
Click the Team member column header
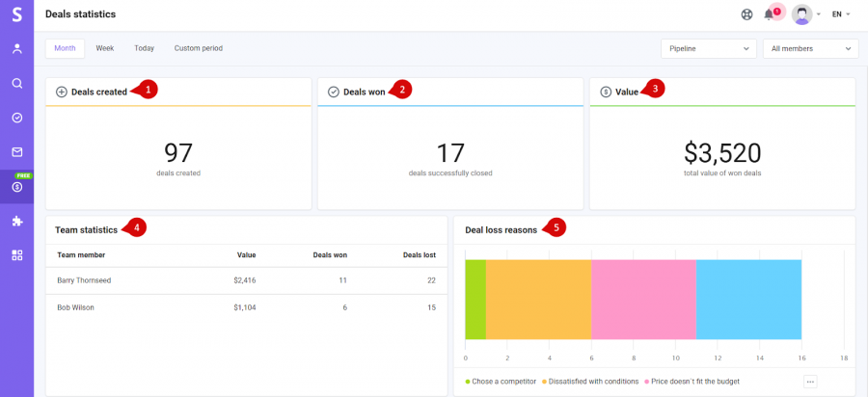pos(81,255)
